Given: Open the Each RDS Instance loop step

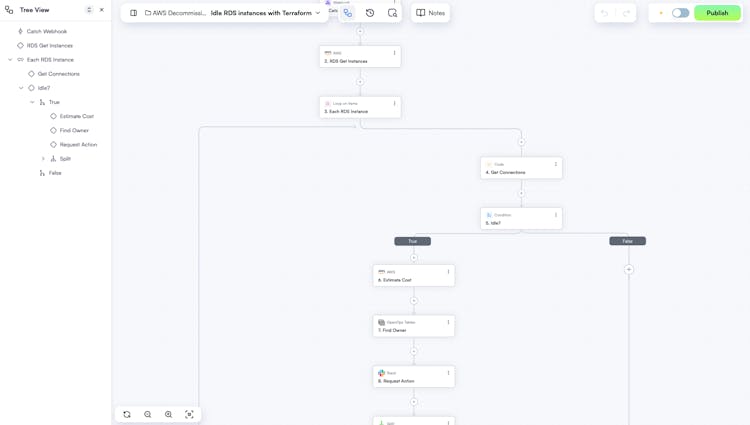Looking at the screenshot, I should tap(360, 107).
